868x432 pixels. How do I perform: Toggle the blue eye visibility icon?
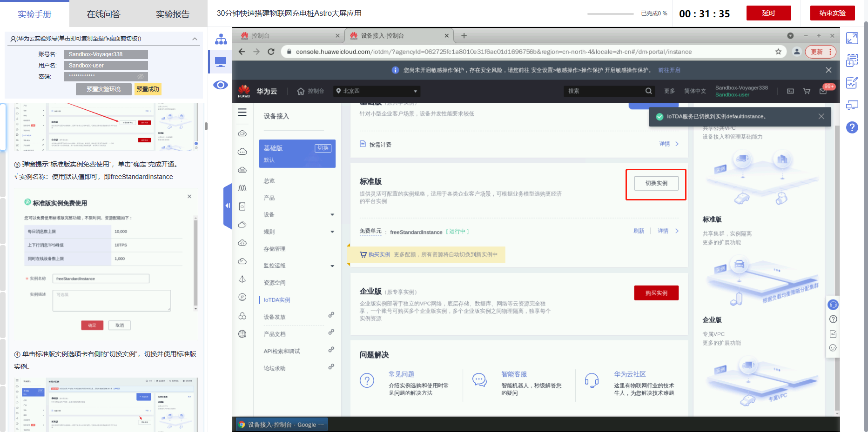tap(221, 85)
